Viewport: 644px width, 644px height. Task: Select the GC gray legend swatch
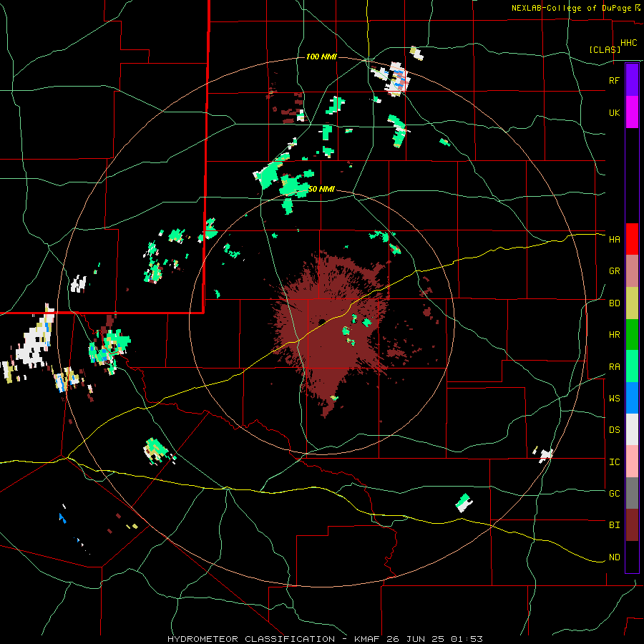632,493
